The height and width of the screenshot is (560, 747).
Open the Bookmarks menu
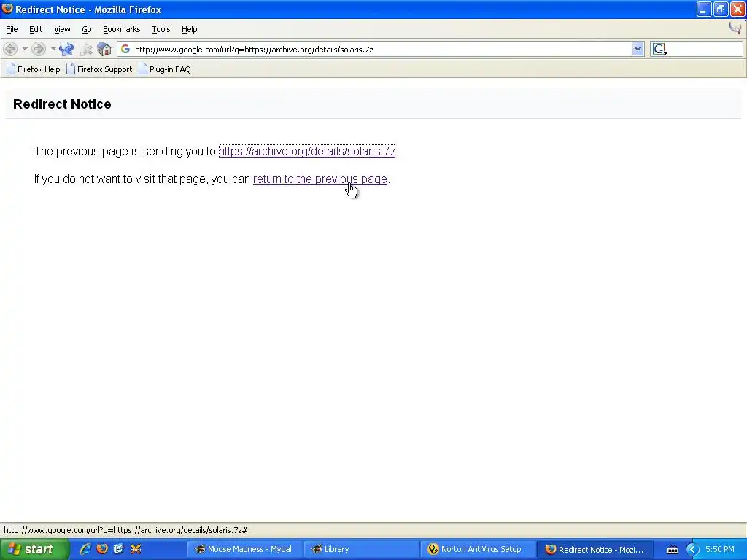[x=122, y=29]
